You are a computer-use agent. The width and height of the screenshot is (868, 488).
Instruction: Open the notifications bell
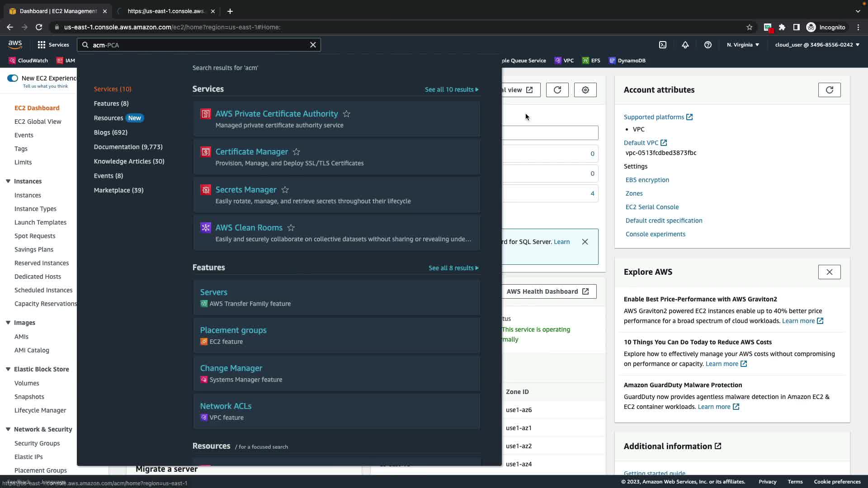[x=685, y=45]
